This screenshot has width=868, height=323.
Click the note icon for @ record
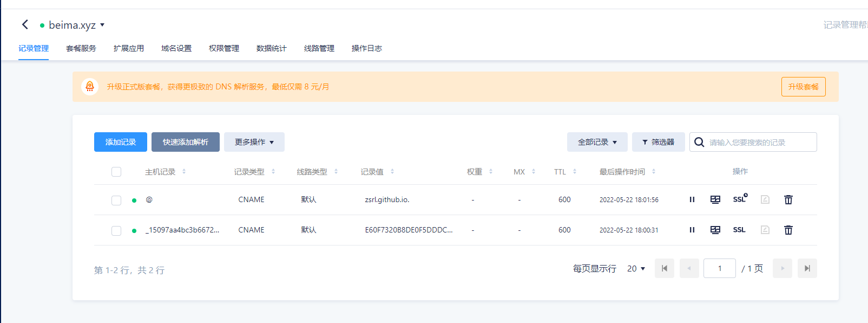(x=765, y=199)
